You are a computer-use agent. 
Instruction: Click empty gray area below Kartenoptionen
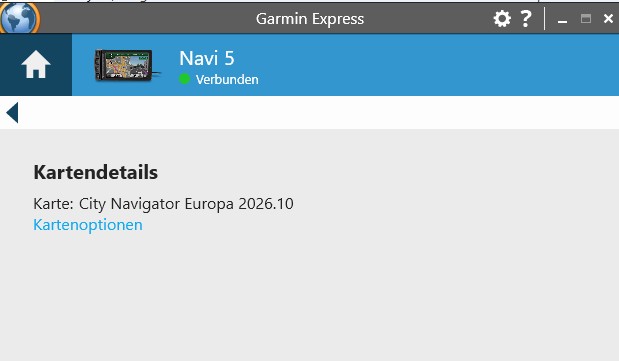click(x=310, y=296)
